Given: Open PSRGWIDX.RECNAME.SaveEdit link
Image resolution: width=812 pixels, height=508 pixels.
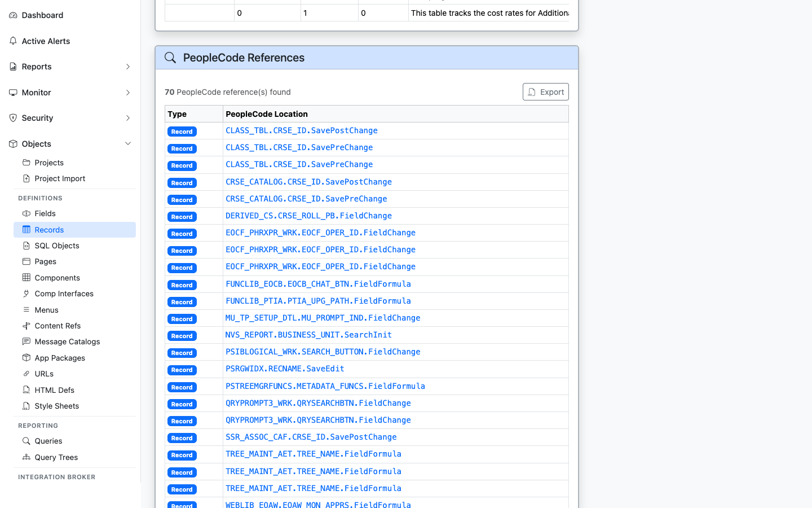Looking at the screenshot, I should [285, 369].
